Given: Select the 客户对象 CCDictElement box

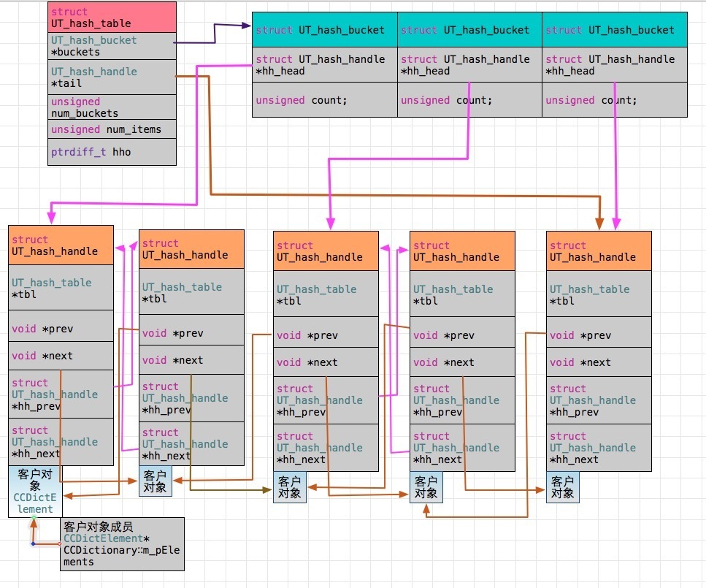Looking at the screenshot, I should click(35, 492).
